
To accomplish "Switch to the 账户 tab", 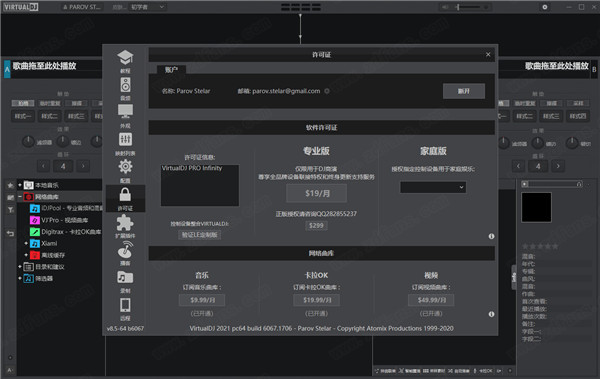I will click(x=171, y=70).
